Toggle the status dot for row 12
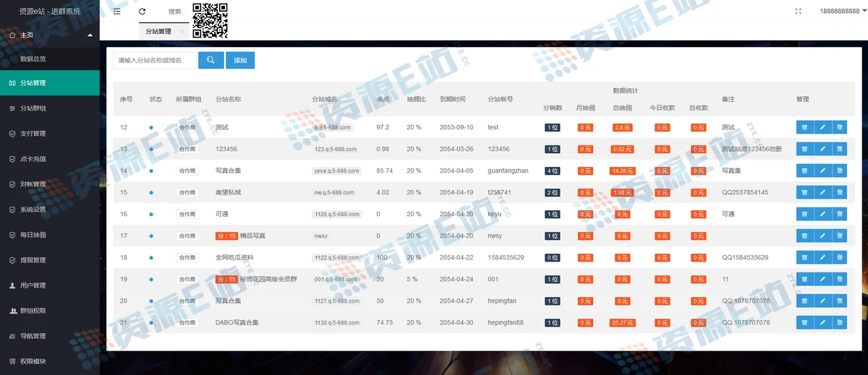The width and height of the screenshot is (868, 375). (x=151, y=127)
